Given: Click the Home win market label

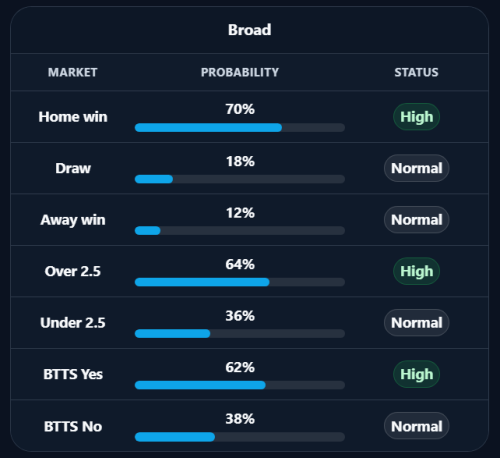Looking at the screenshot, I should click(x=73, y=117).
